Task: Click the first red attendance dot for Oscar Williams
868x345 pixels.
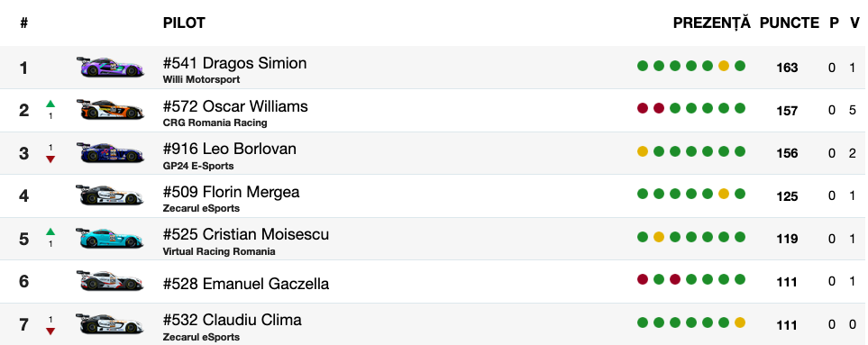Action: coord(642,108)
